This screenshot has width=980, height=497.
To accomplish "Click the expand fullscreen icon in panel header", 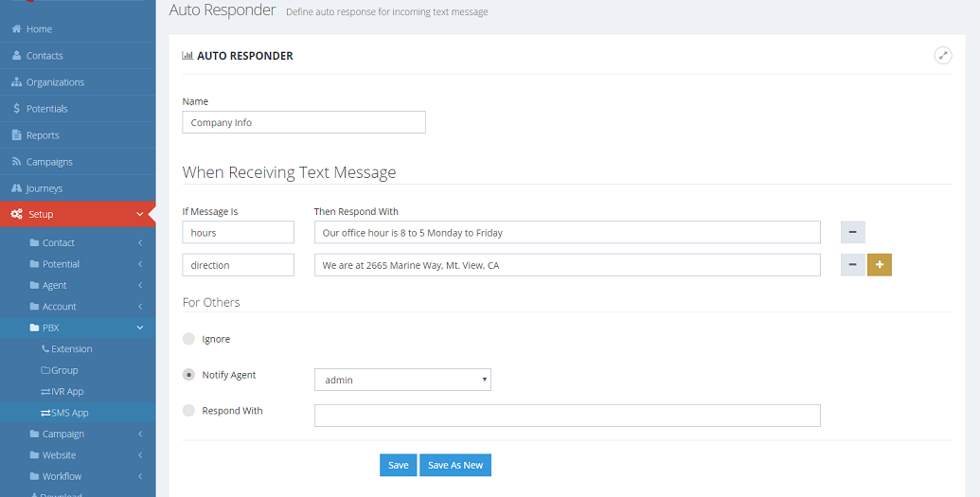I will [x=943, y=56].
